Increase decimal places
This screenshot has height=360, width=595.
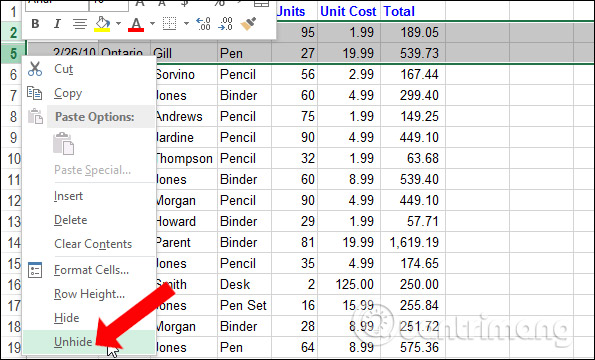click(x=203, y=24)
